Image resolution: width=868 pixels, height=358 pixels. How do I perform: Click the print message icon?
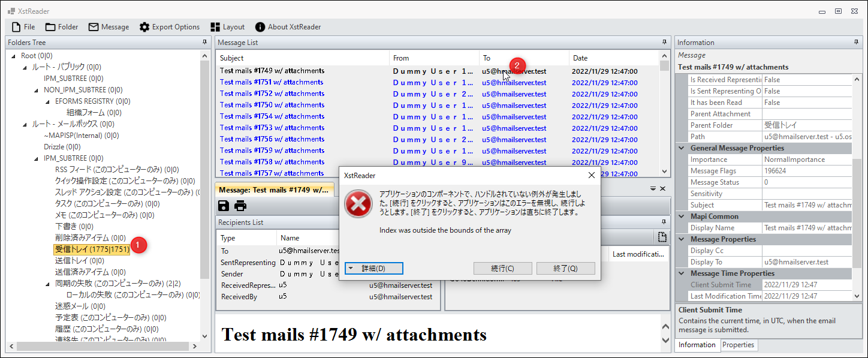240,206
